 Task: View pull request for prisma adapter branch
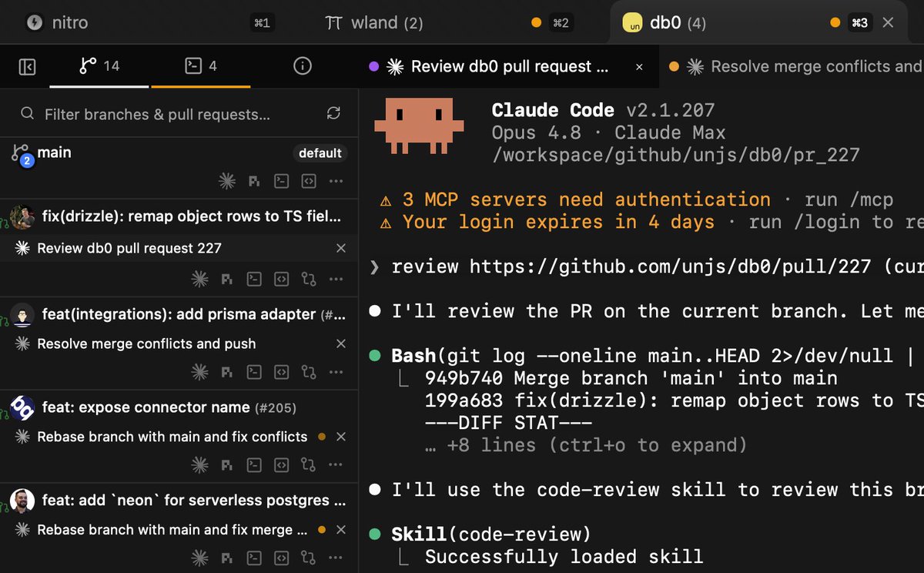309,373
